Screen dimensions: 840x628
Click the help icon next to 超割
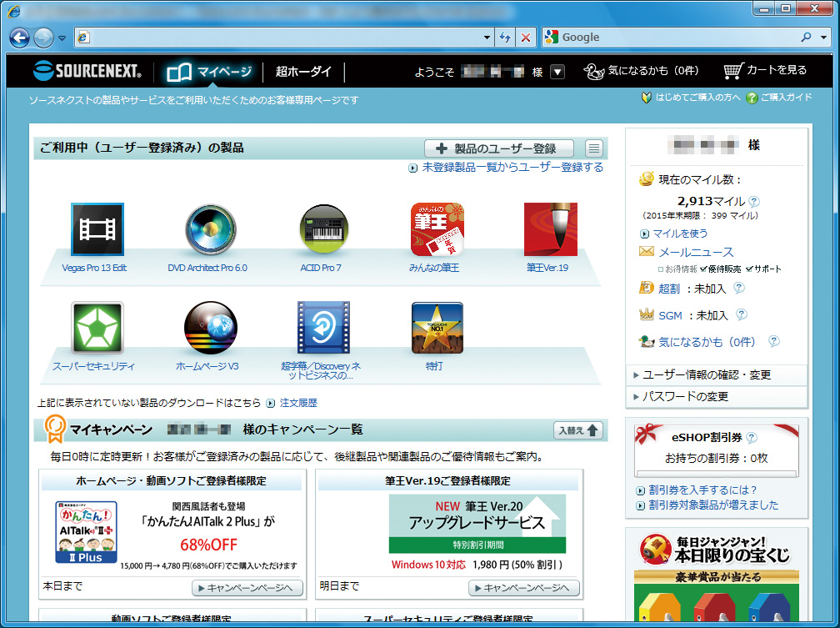[738, 288]
